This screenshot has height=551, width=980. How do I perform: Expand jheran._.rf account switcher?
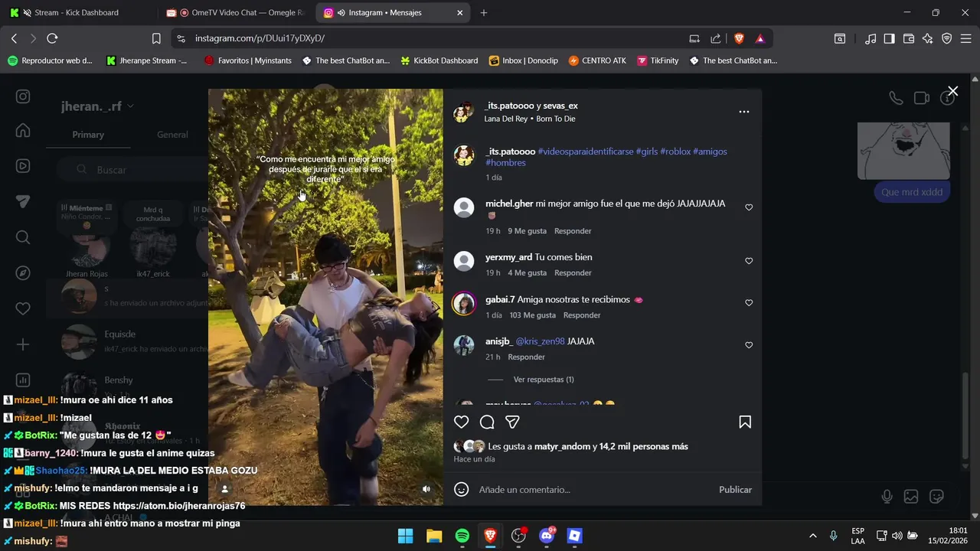click(97, 106)
